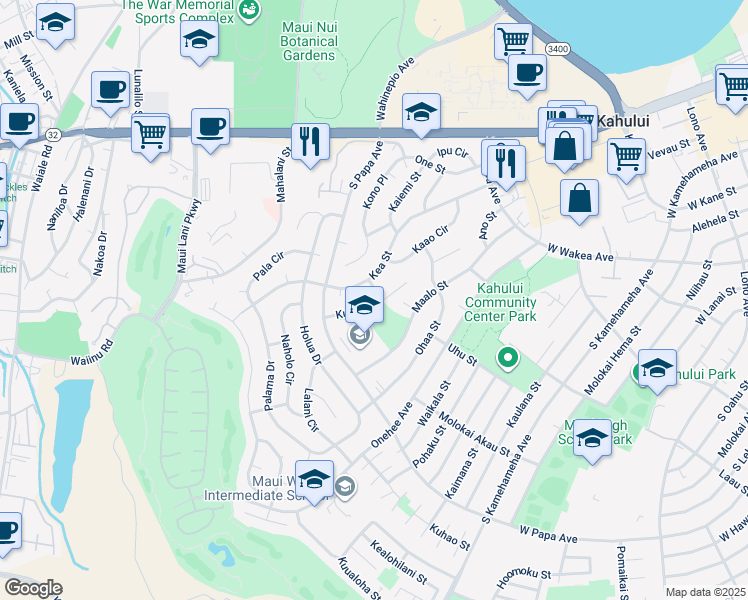Select shopping cart marker left of Vevau St
This screenshot has height=600, width=748.
pos(627,160)
